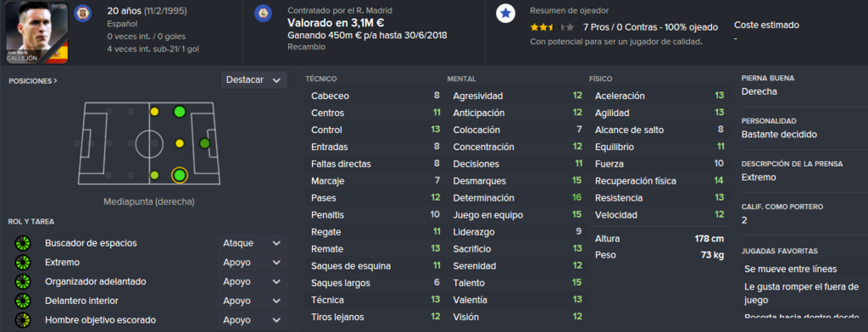868x332 pixels.
Task: Click the Organizador adelantado role suitability icon
Action: pyautogui.click(x=23, y=282)
